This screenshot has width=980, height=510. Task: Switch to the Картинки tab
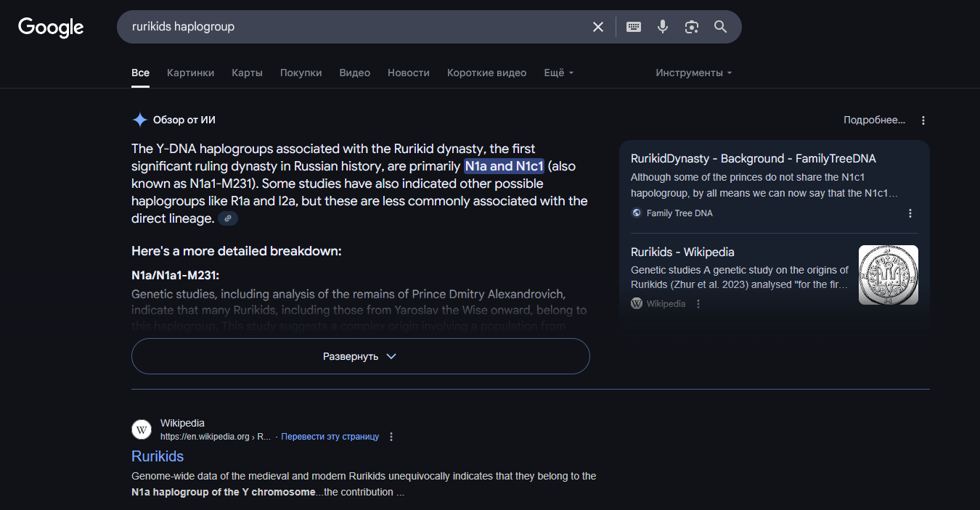[190, 73]
